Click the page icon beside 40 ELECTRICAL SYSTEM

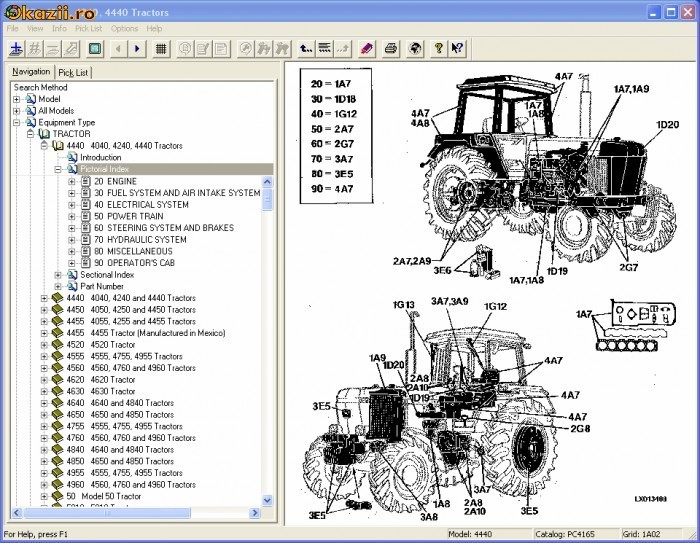point(86,205)
